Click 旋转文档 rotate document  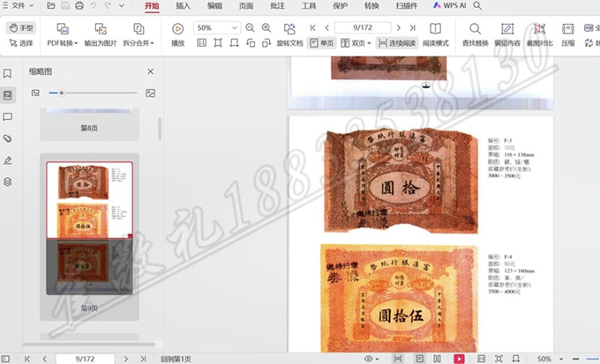coord(289,34)
